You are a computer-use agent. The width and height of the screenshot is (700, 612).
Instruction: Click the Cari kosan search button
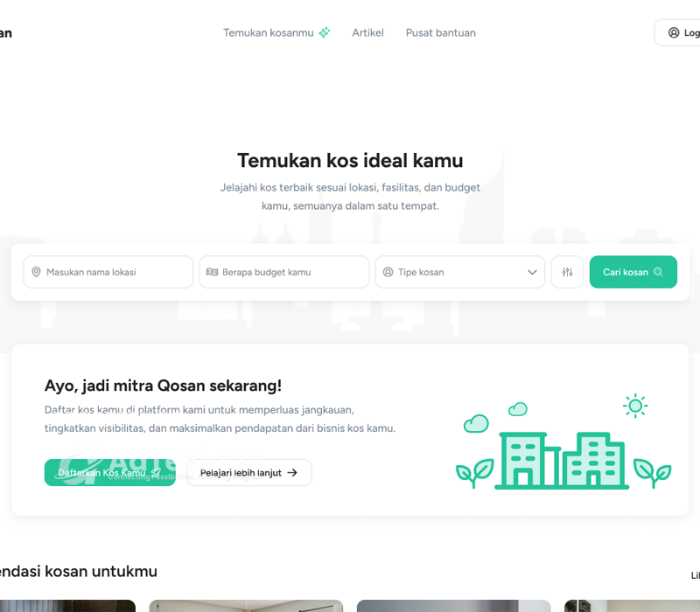pos(633,272)
